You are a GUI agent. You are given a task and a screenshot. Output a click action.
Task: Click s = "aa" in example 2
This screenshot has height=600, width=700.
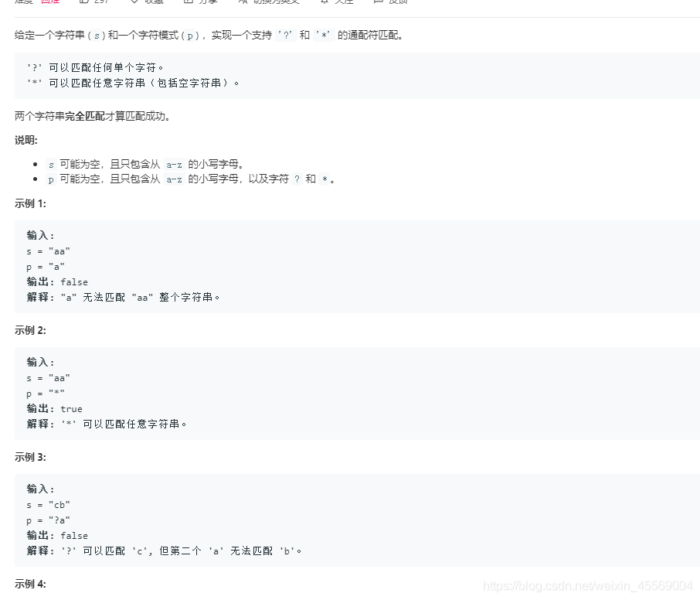(48, 378)
